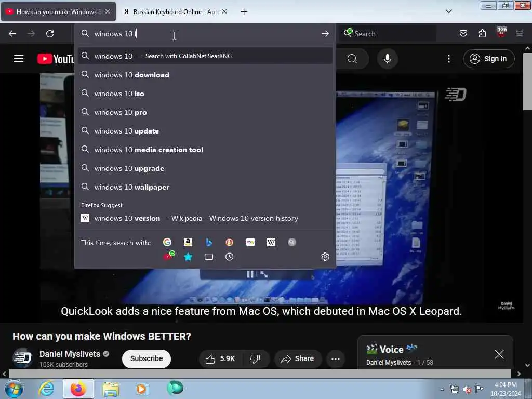Dislike this video
Image resolution: width=532 pixels, height=399 pixels.
pos(256,358)
